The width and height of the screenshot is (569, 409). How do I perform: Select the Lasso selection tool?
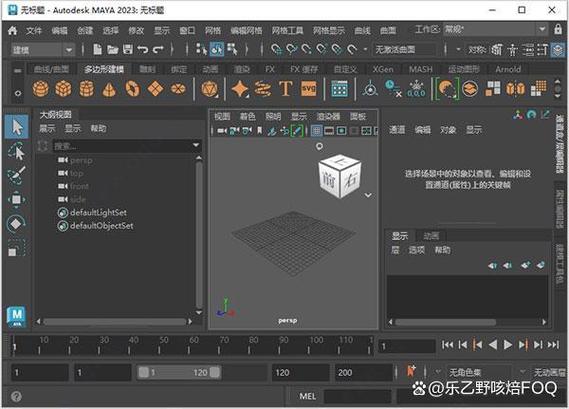[x=16, y=151]
